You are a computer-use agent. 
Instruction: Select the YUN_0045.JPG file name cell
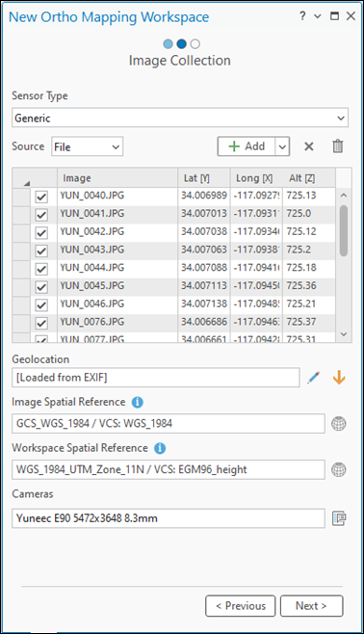tap(117, 287)
